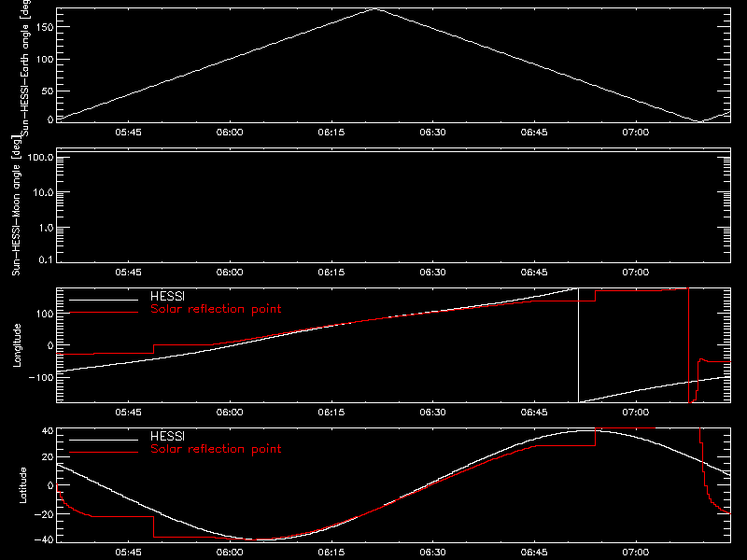Screen dimensions: 747x560
Task: Pick white HESSI legend line in Latitude plot
Action: point(104,440)
